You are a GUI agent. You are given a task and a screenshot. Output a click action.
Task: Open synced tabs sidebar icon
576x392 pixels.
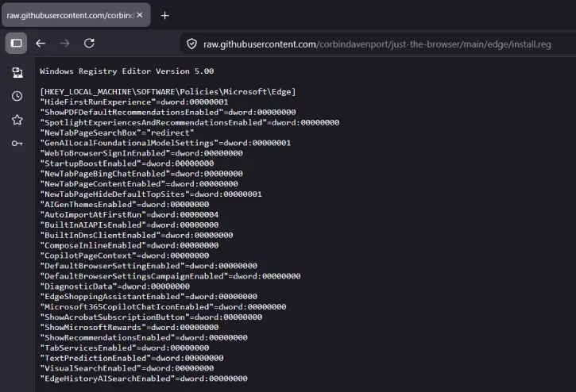click(x=17, y=72)
